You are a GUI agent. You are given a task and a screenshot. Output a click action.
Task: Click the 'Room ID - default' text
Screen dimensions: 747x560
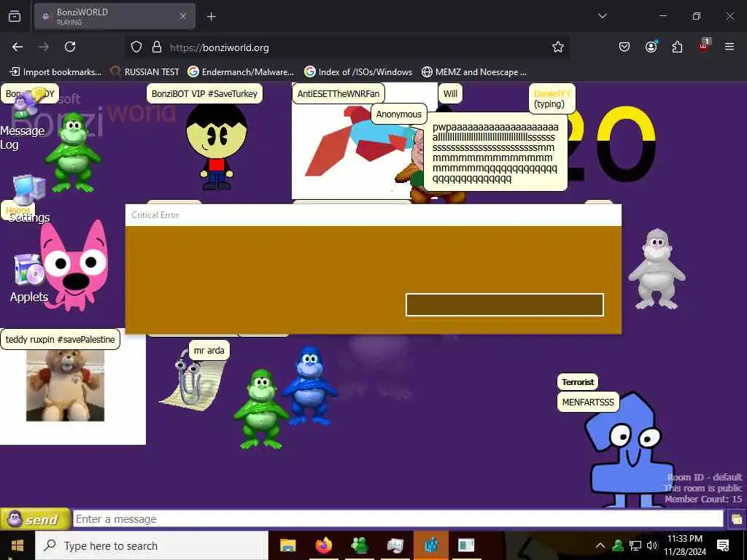click(x=705, y=477)
